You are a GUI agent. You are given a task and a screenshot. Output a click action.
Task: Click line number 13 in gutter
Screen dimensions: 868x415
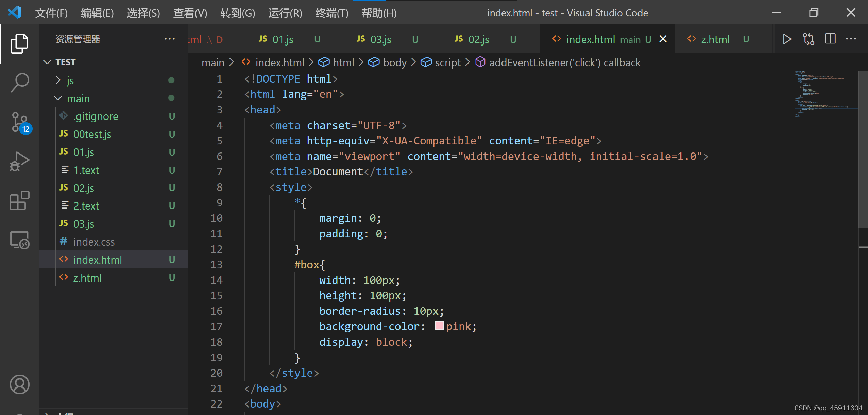point(216,265)
